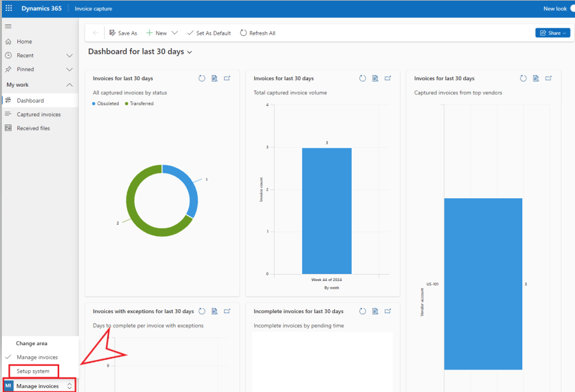The image size is (575, 392).
Task: Toggle the Transferred legend item
Action: [141, 103]
